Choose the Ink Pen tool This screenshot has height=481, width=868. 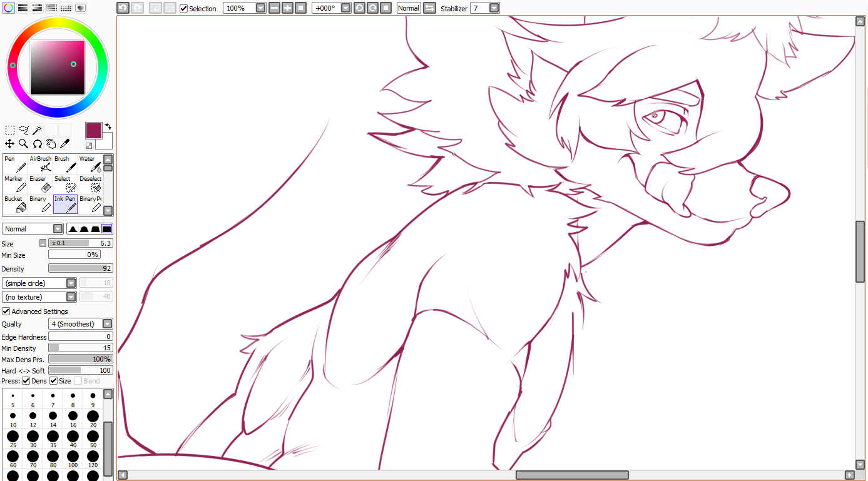tap(65, 204)
